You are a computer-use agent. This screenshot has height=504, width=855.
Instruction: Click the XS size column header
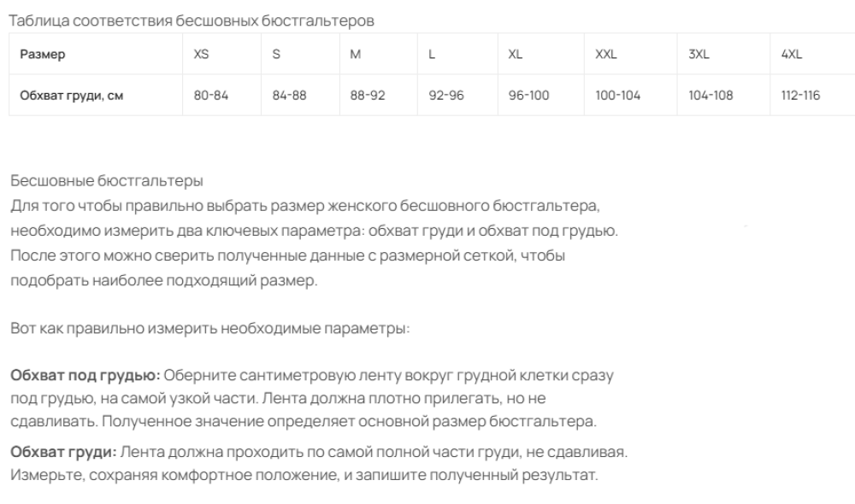[222, 54]
